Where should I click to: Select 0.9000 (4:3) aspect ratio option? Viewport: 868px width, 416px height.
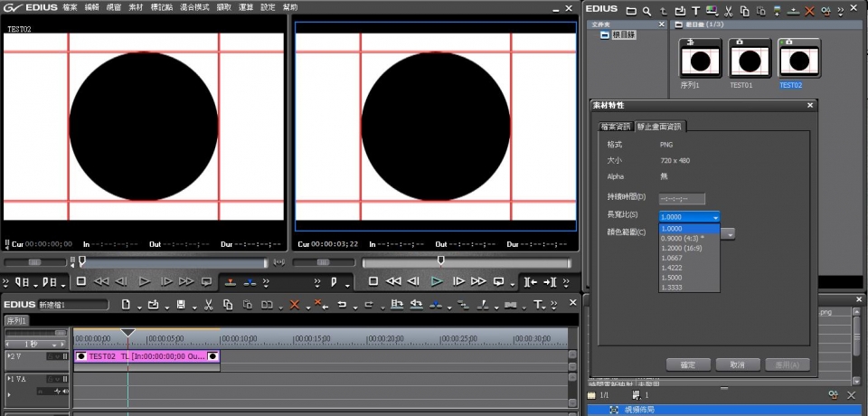coord(681,237)
